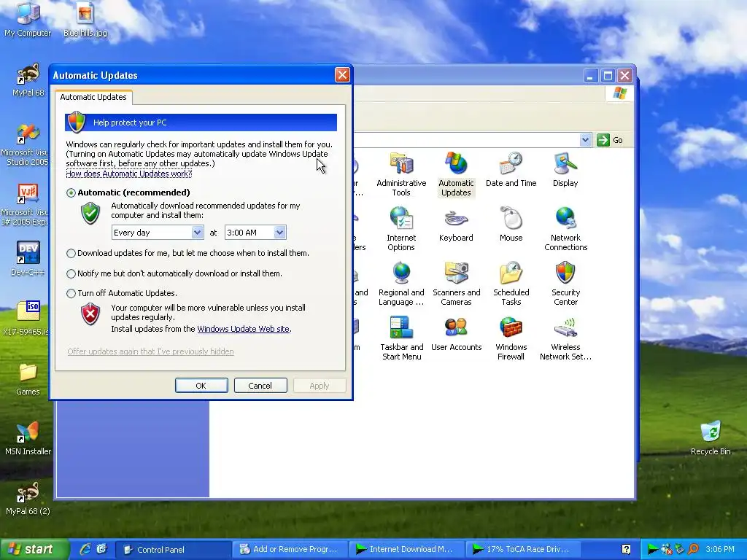The height and width of the screenshot is (560, 747).
Task: Switch to 17% ToCA Race Driver download task
Action: pos(524,550)
